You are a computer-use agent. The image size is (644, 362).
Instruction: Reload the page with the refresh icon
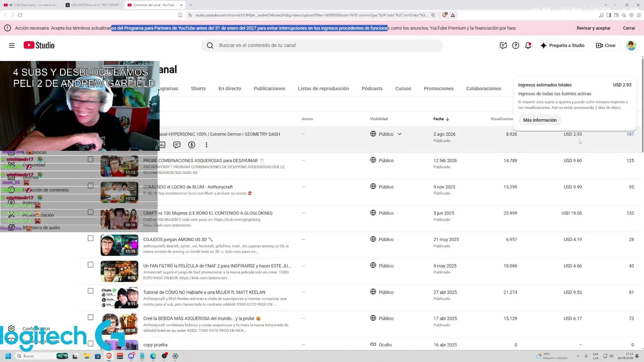pyautogui.click(x=20, y=15)
